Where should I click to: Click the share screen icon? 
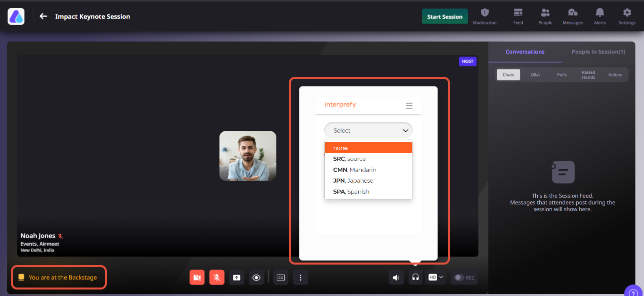[236, 278]
